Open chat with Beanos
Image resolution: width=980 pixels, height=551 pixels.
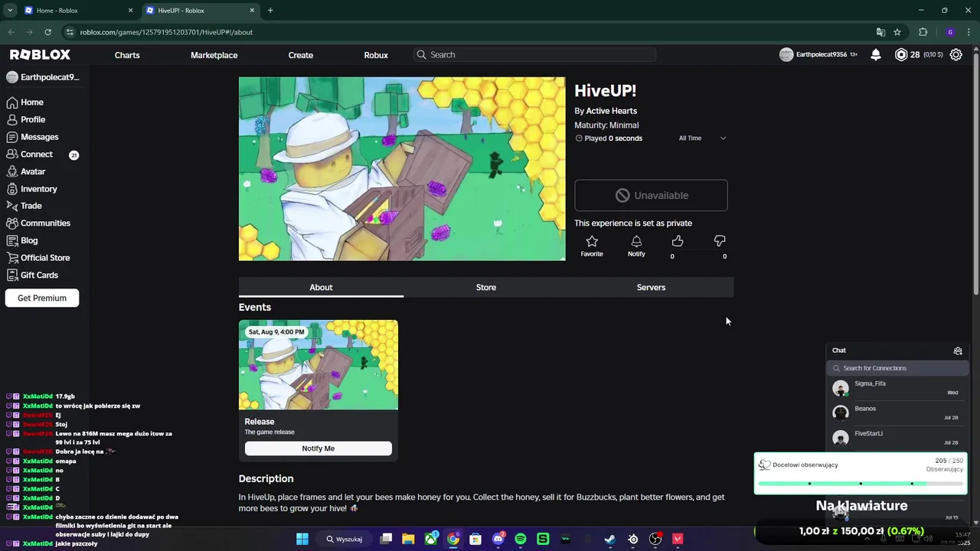pos(897,413)
